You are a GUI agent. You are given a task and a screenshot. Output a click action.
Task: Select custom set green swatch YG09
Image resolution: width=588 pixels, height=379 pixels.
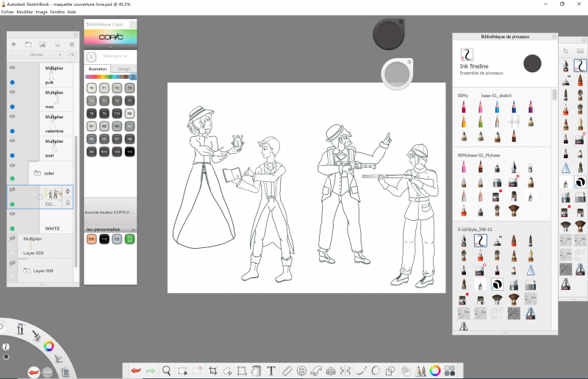click(x=130, y=239)
